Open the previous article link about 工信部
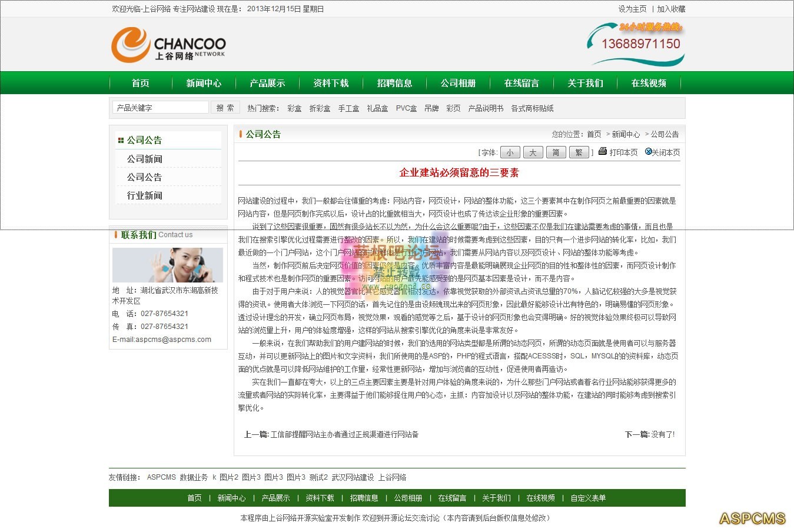The width and height of the screenshot is (794, 532). [344, 434]
